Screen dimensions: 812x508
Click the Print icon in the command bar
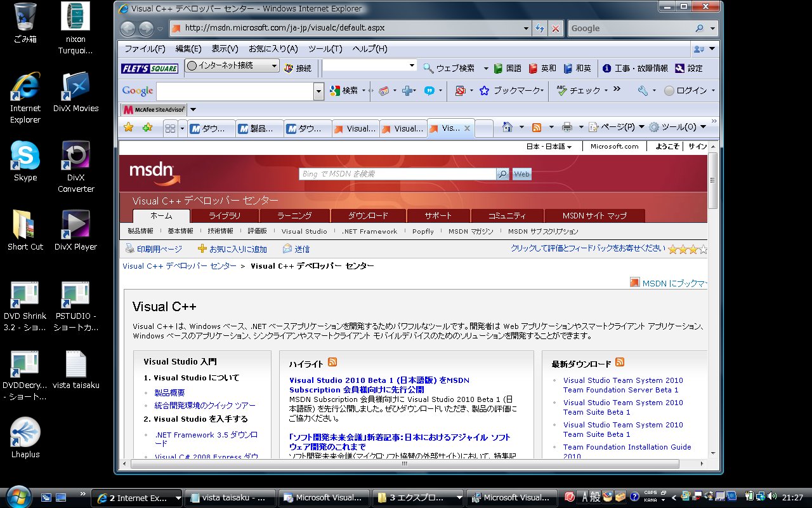click(x=567, y=127)
